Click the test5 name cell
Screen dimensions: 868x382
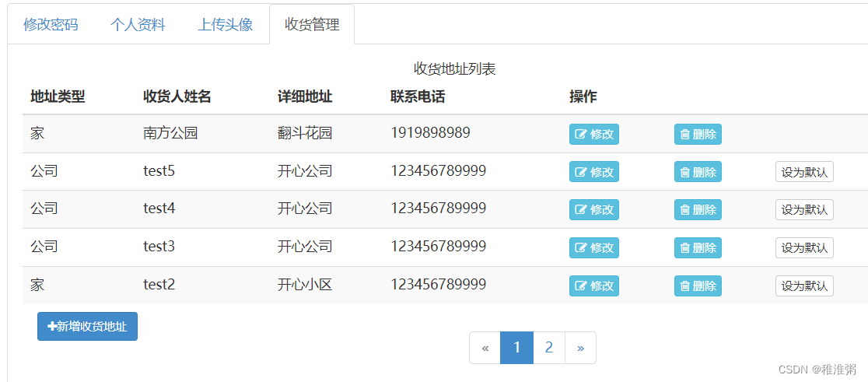click(x=159, y=171)
